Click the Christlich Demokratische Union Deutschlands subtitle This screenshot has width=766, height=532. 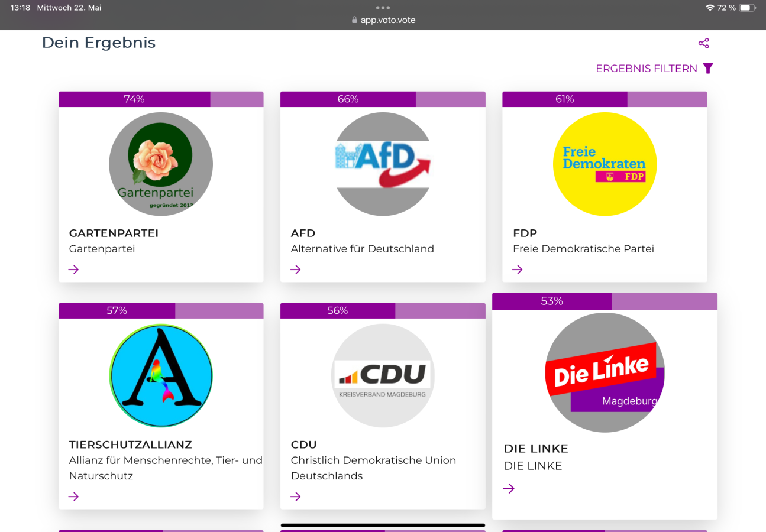(x=373, y=468)
